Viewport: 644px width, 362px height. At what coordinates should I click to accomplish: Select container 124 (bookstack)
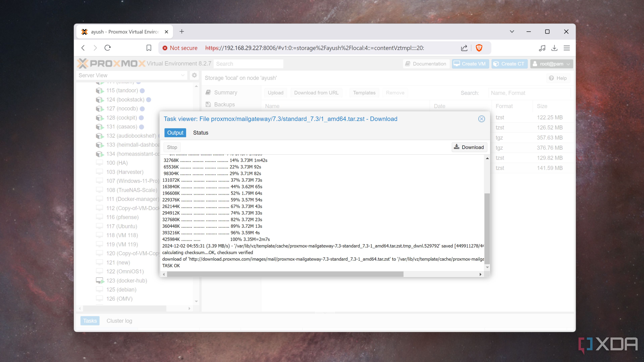[125, 100]
